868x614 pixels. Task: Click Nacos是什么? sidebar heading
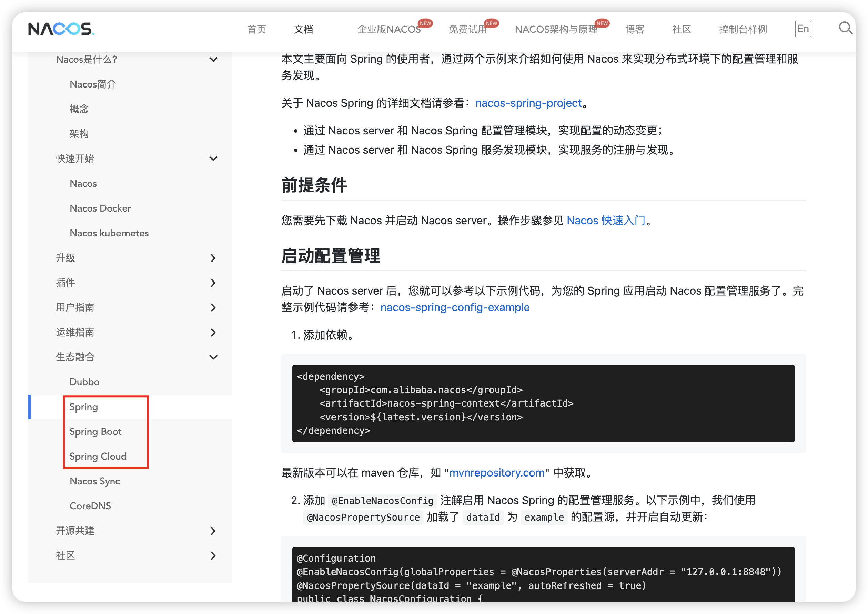(x=87, y=59)
